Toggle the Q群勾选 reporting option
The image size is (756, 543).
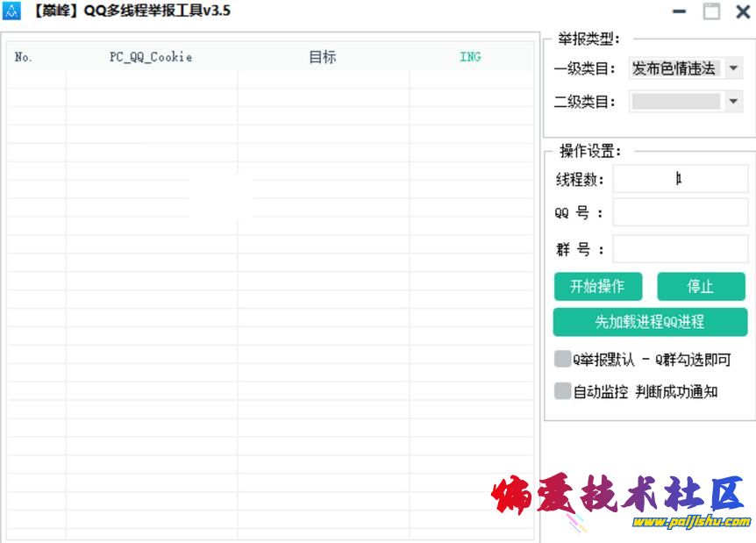click(x=561, y=359)
